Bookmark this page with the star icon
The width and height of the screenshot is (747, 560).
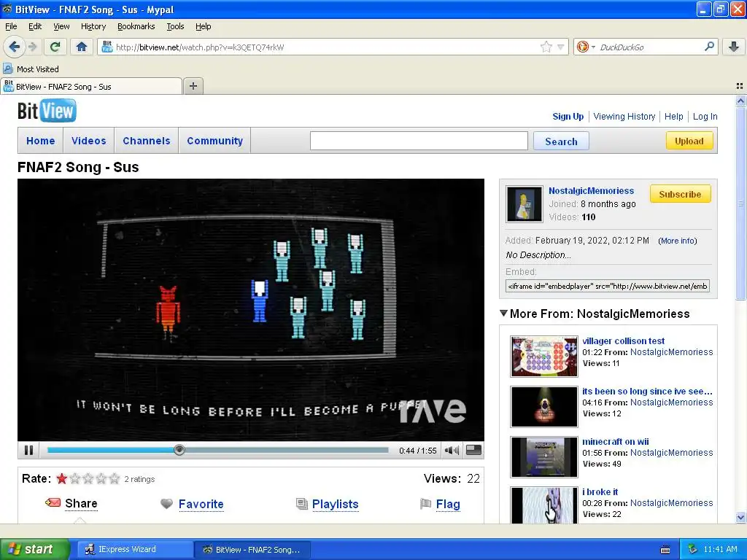546,47
